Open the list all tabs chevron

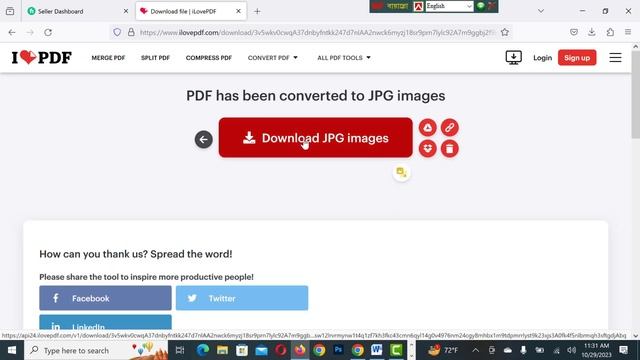[541, 11]
